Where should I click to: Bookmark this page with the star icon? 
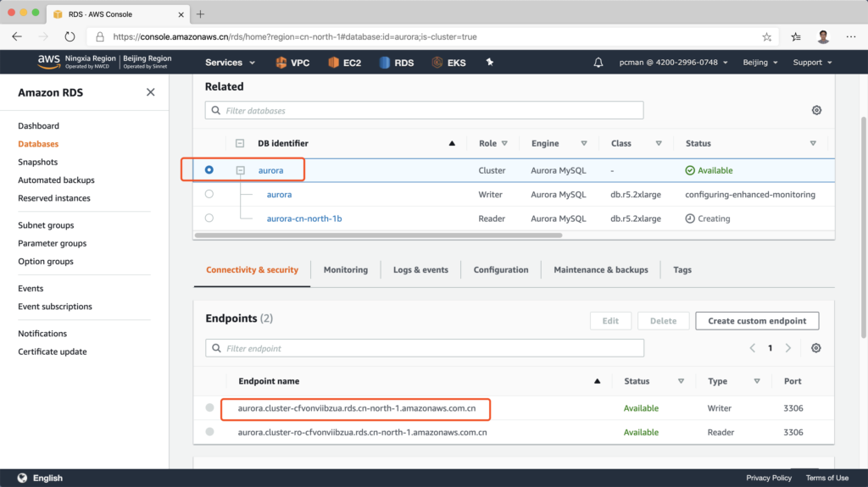767,37
